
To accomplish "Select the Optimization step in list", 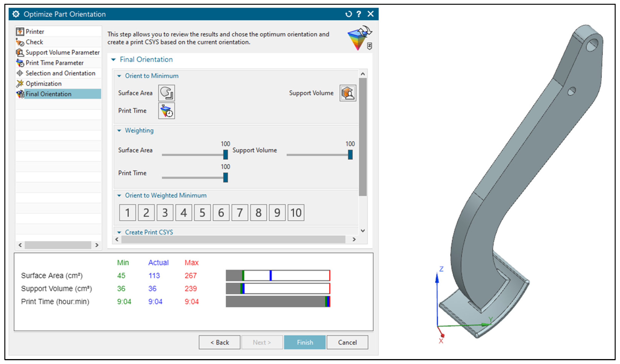I will 44,84.
